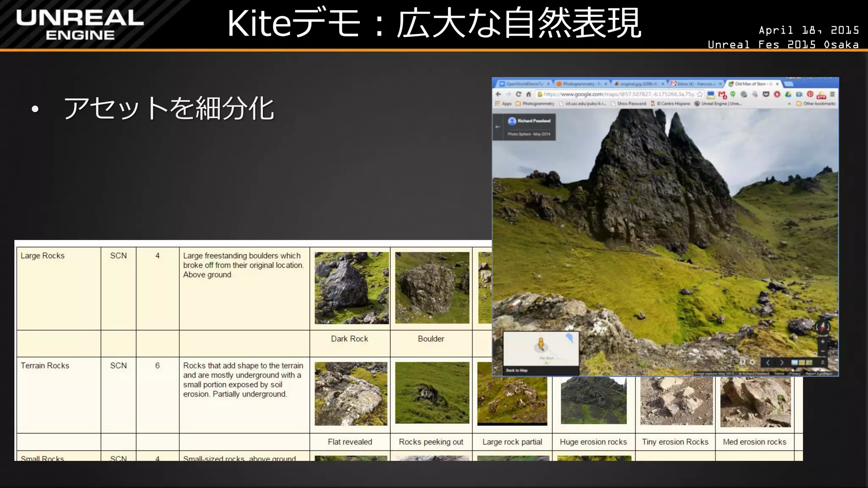Click the browser home icon

click(x=529, y=94)
